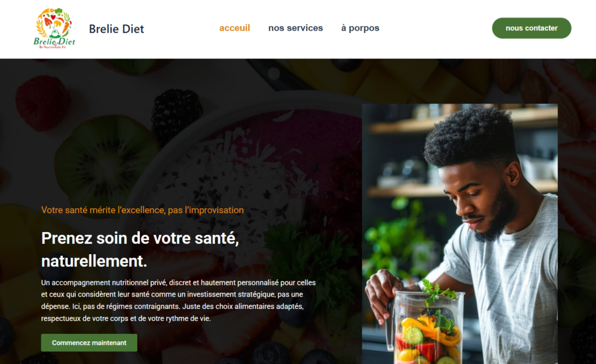Click the 'nous contacter' button

pyautogui.click(x=531, y=28)
